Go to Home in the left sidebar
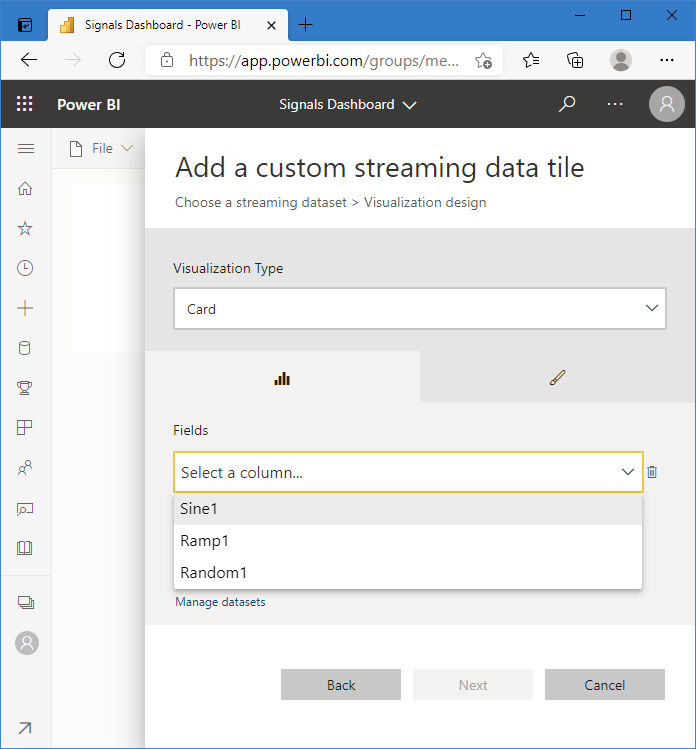 (x=25, y=189)
